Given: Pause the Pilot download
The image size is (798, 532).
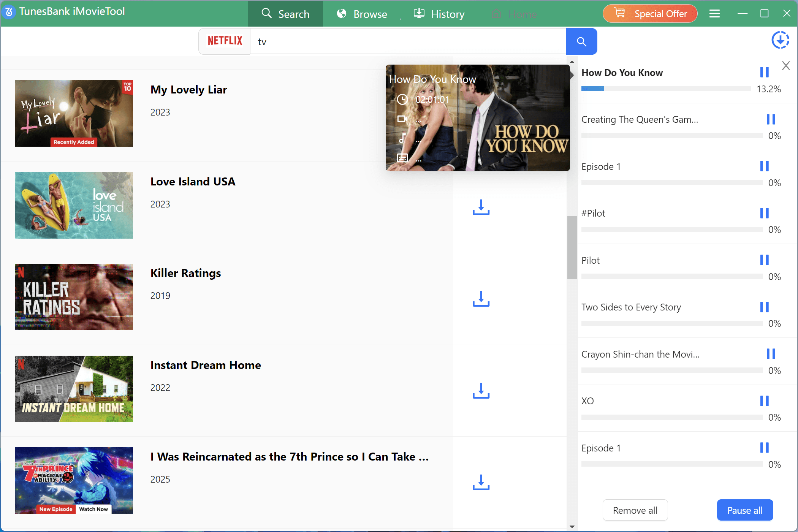Looking at the screenshot, I should (x=764, y=260).
